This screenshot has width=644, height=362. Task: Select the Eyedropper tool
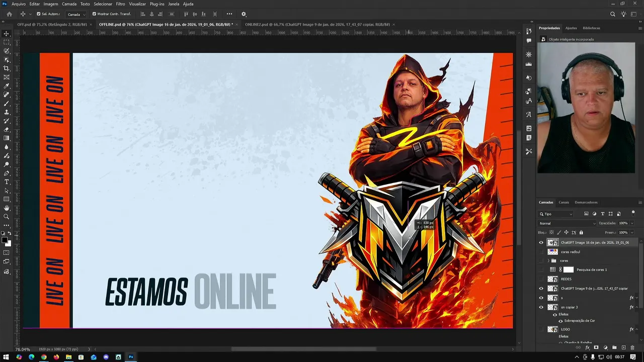(x=7, y=86)
